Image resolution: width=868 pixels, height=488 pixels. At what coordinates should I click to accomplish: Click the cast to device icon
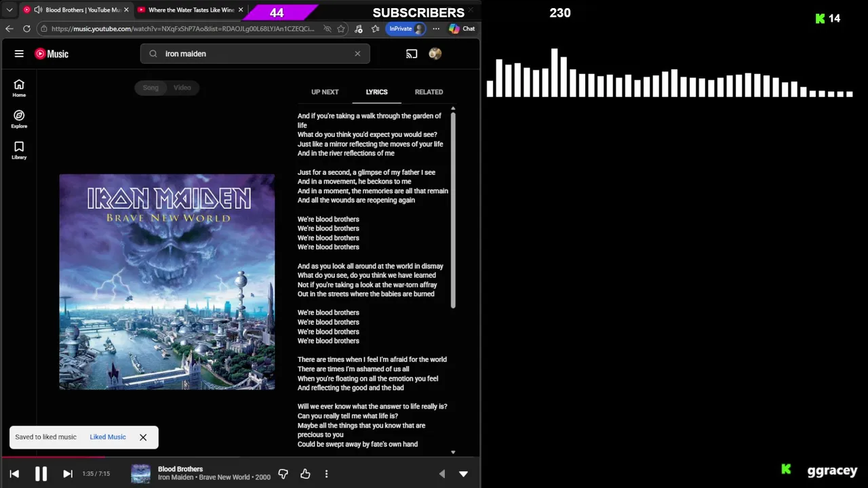coord(412,54)
